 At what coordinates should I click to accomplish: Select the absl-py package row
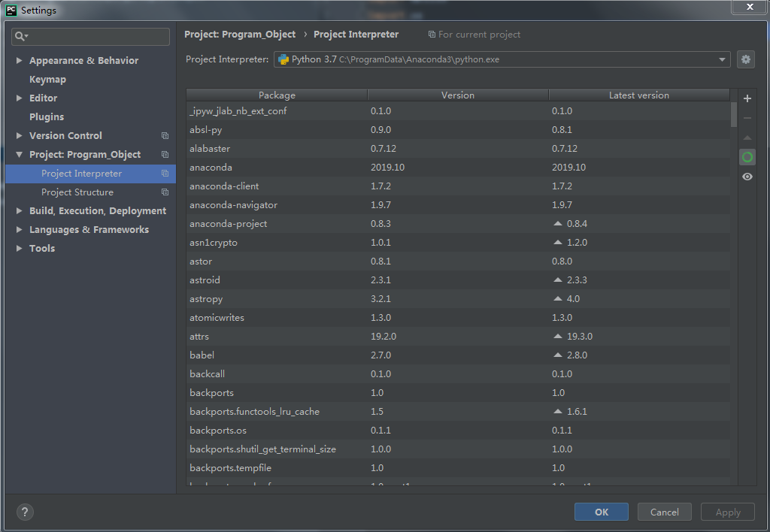[458, 130]
